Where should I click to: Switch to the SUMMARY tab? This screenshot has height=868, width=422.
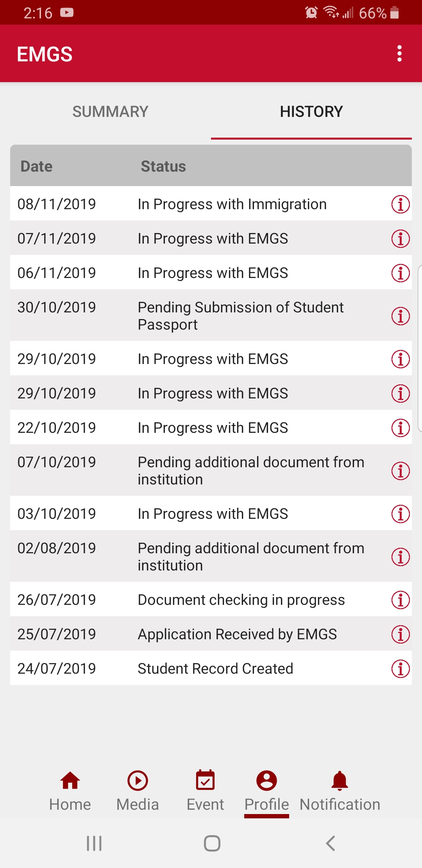point(110,112)
